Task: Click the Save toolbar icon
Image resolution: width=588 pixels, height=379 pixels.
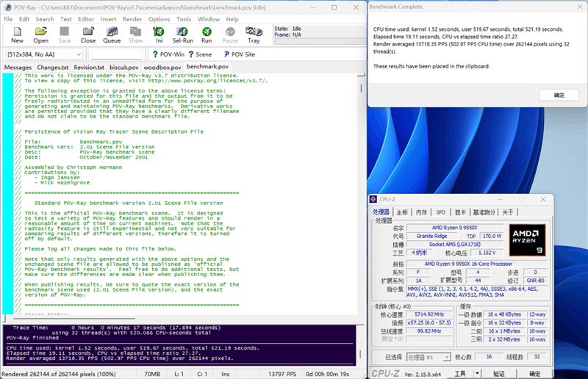Action: (65, 35)
